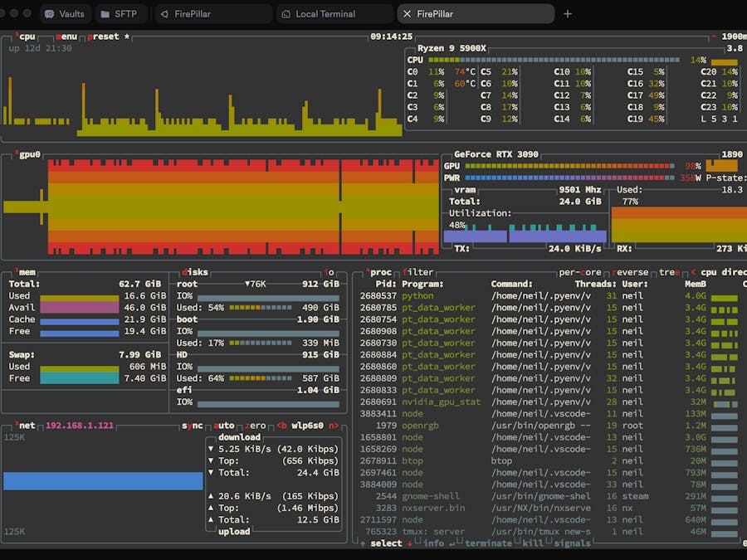Screen dimensions: 747x560
Task: Switch to previous network interface with b
Action: coord(282,426)
